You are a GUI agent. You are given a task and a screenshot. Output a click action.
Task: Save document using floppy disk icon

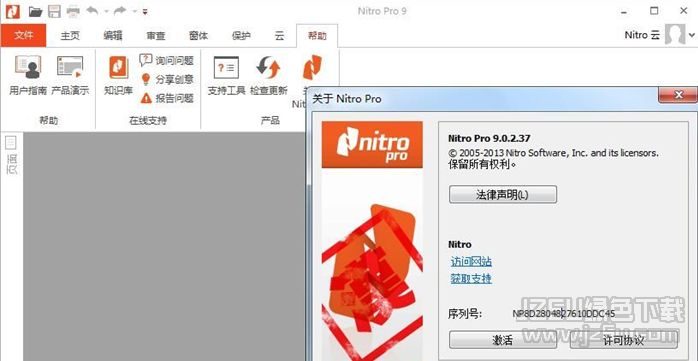54,12
